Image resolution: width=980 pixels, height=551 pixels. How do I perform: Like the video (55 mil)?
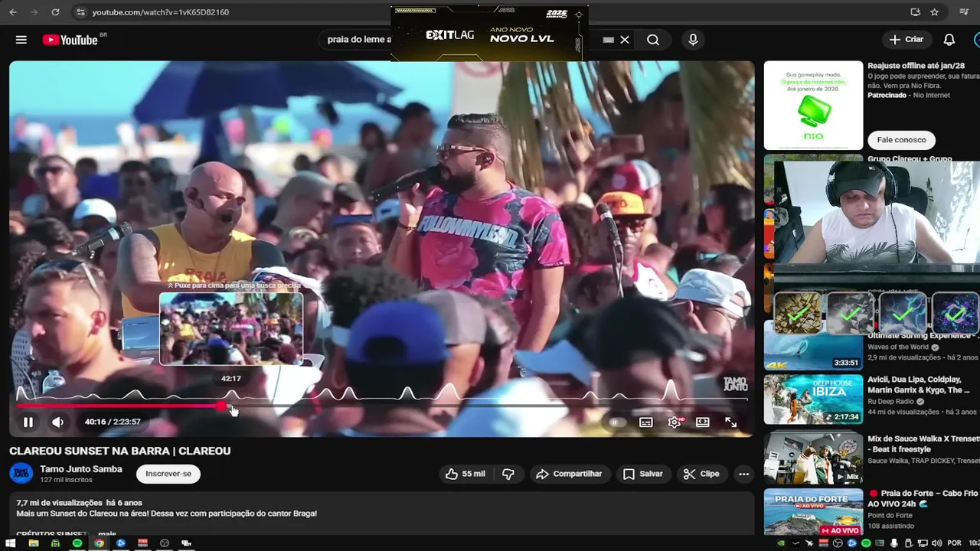click(x=465, y=474)
